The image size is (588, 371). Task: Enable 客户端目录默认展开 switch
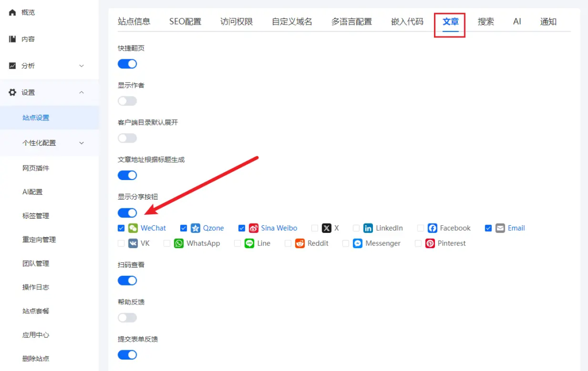[127, 138]
